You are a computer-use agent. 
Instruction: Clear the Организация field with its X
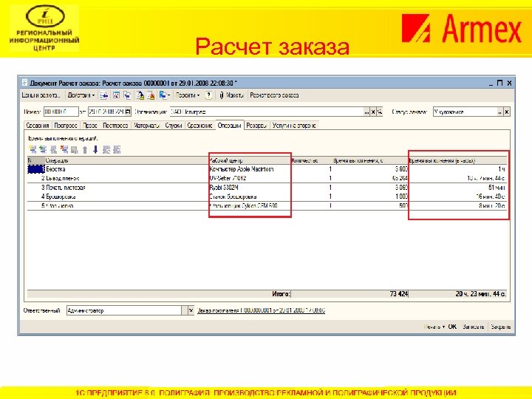373,112
